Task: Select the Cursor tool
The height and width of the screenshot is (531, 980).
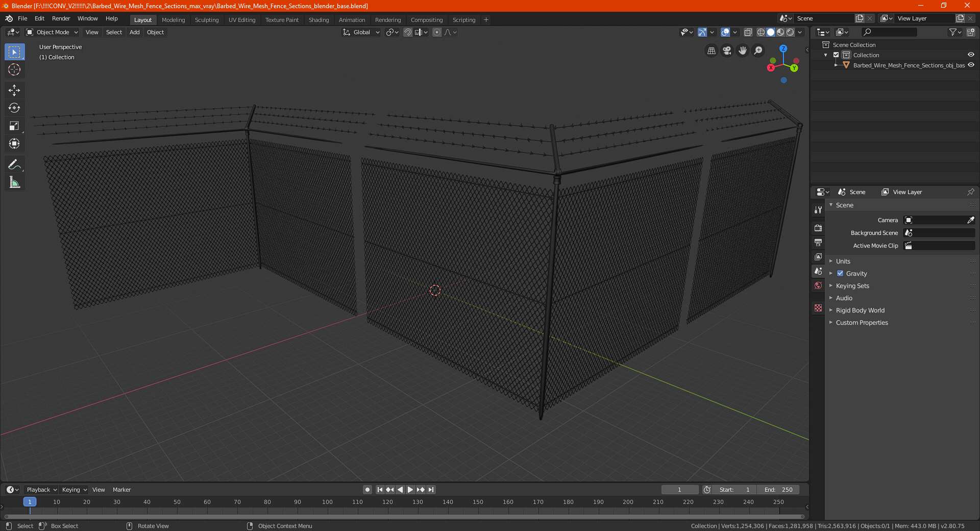Action: pyautogui.click(x=14, y=69)
